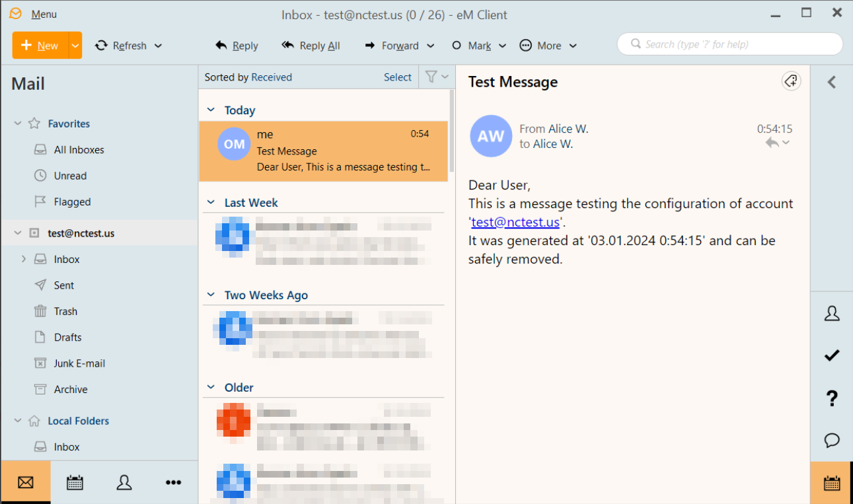The height and width of the screenshot is (504, 853).
Task: Click the New message button
Action: coord(40,46)
